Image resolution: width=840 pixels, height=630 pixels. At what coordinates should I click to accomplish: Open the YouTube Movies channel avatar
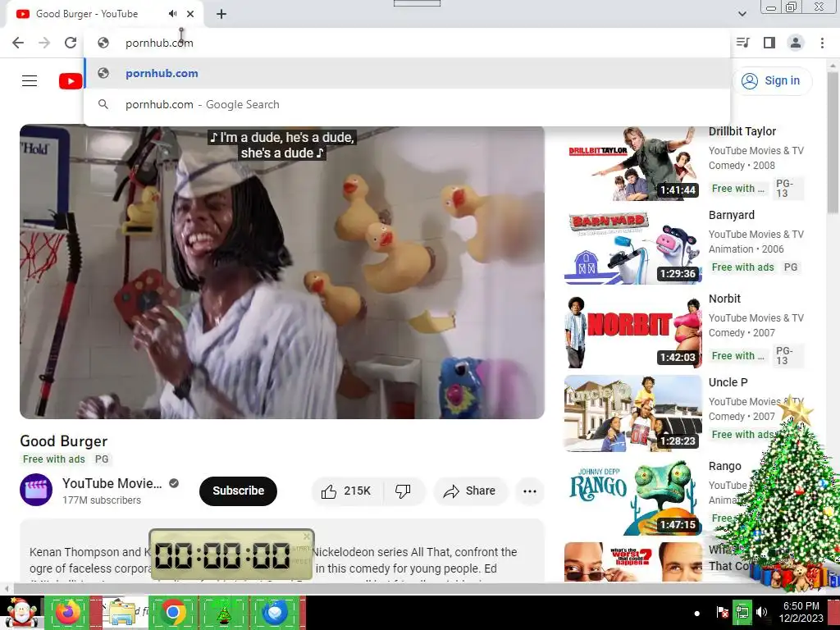36,490
